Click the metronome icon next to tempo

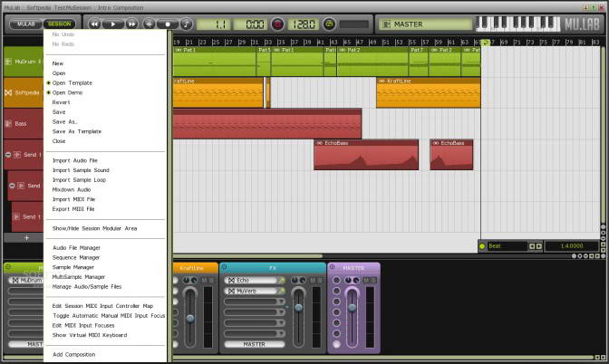click(x=330, y=24)
